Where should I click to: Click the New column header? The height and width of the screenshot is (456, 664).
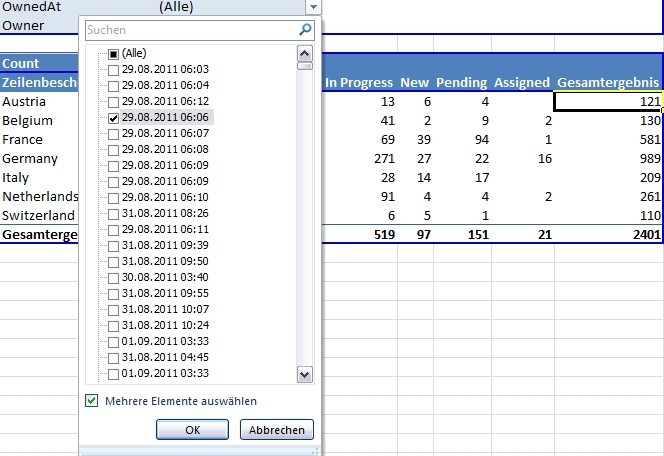click(x=415, y=83)
